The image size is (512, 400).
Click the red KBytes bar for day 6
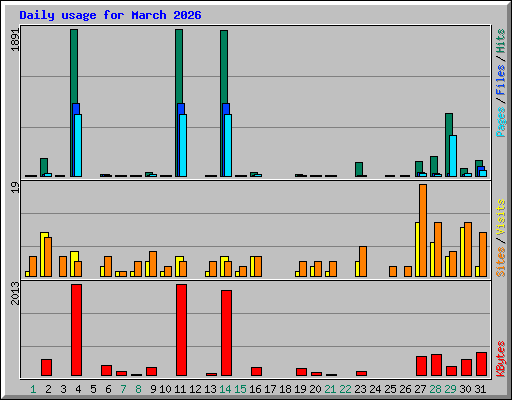(106, 370)
